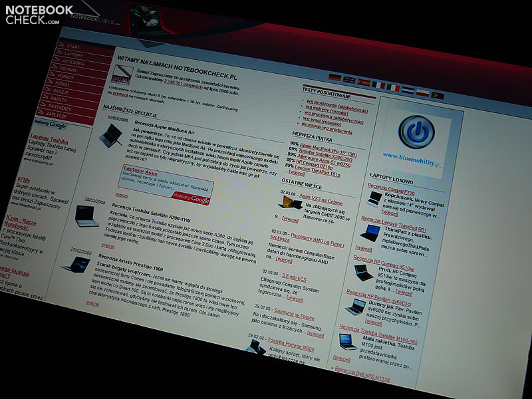The height and width of the screenshot is (399, 532).
Task: Open the START menu item
Action: click(x=73, y=47)
